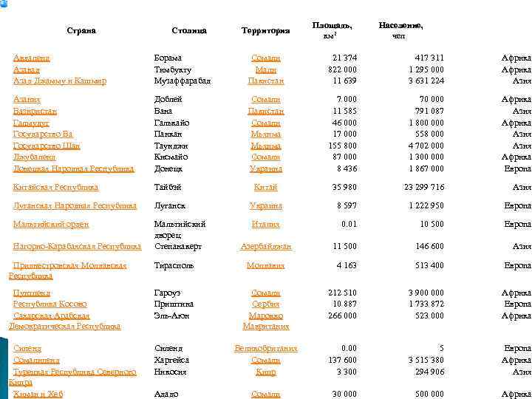Viewport: 532px width, 399px height.
Task: Open the Галмудуг country link
Action: point(31,123)
